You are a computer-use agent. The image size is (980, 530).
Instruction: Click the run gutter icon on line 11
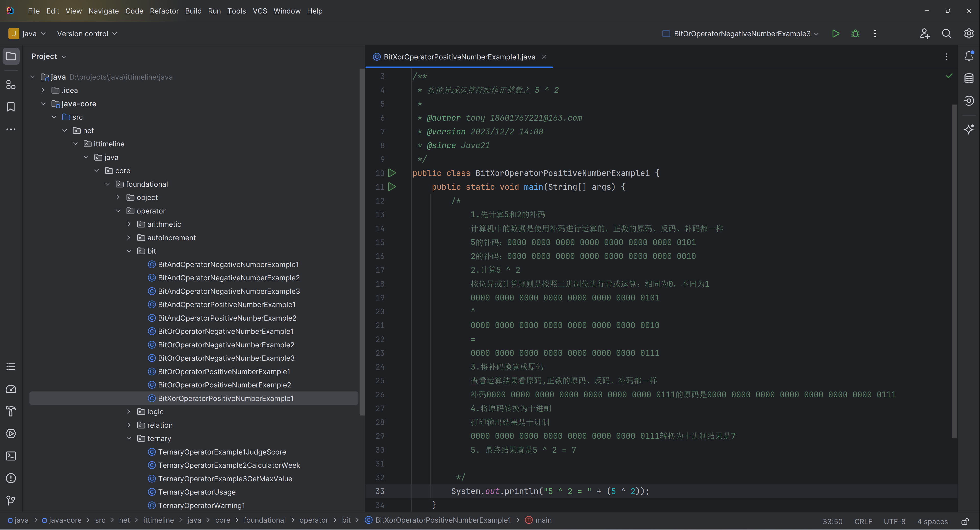(392, 187)
